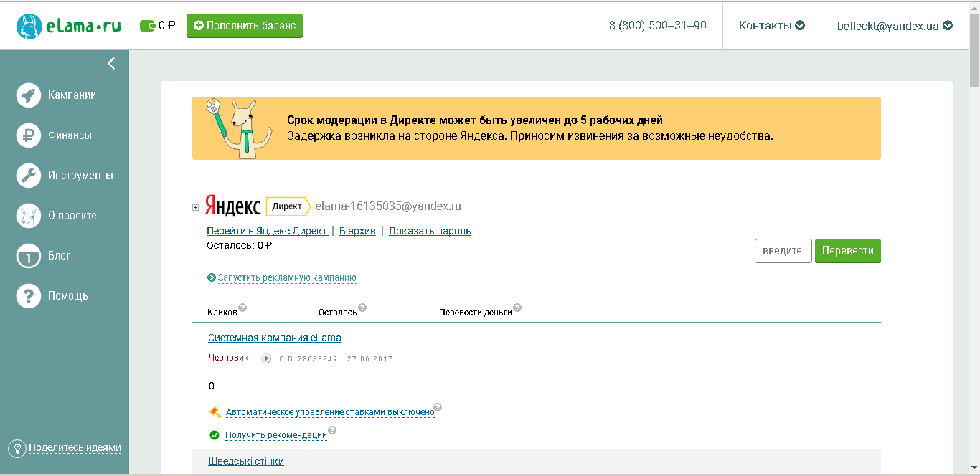Image resolution: width=980 pixels, height=476 pixels.
Task: Click the Получить рекомендации link
Action: tap(276, 435)
